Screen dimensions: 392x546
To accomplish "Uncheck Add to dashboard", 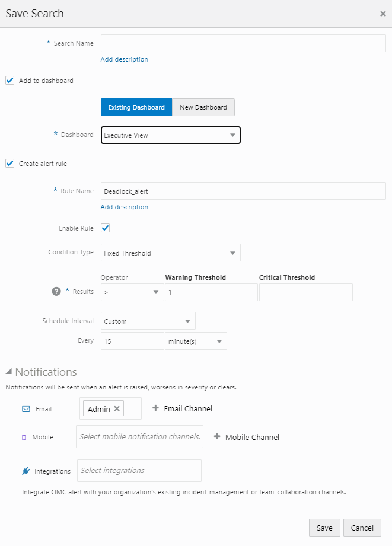I will coord(9,80).
